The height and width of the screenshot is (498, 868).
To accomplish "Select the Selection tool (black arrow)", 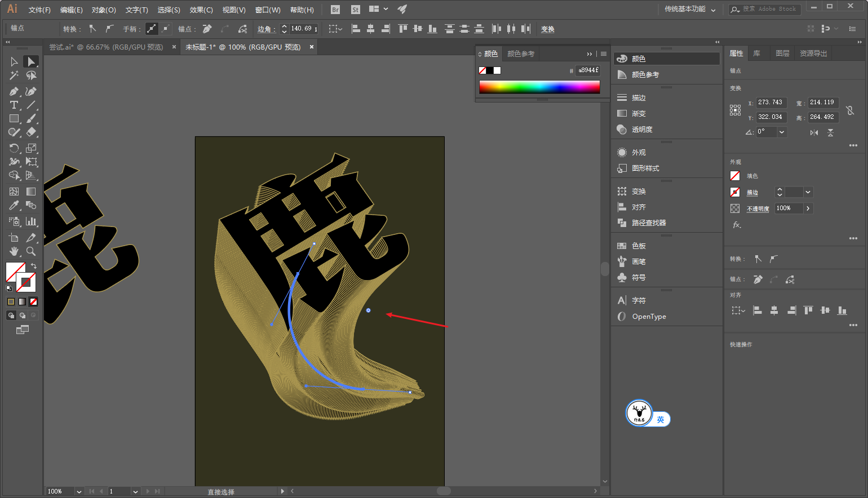I will pos(14,61).
